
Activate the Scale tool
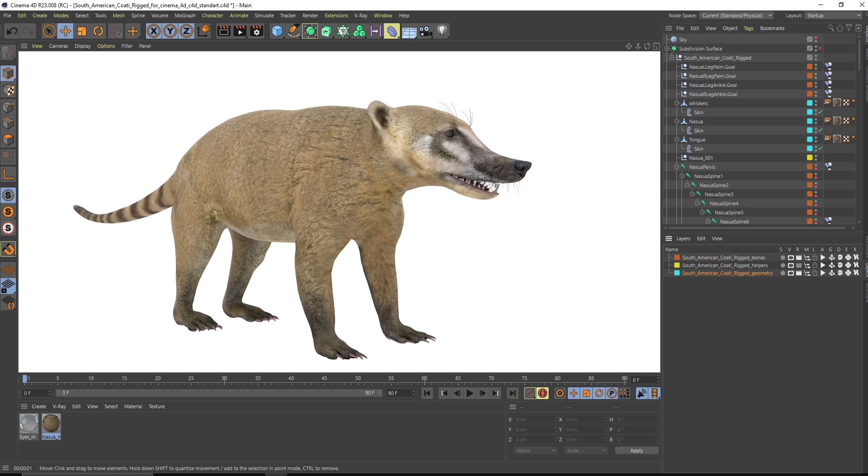coord(82,31)
